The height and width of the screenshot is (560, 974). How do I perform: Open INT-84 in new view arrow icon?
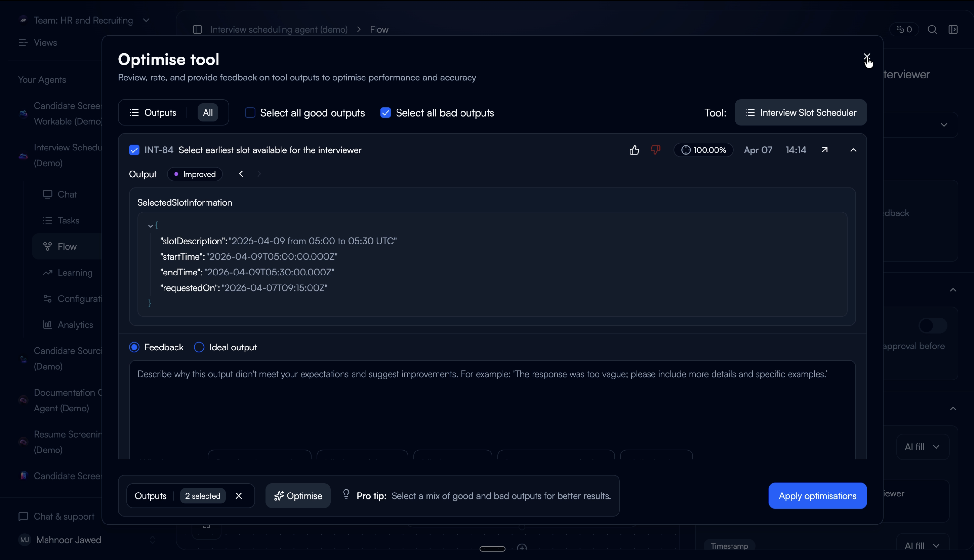(824, 150)
